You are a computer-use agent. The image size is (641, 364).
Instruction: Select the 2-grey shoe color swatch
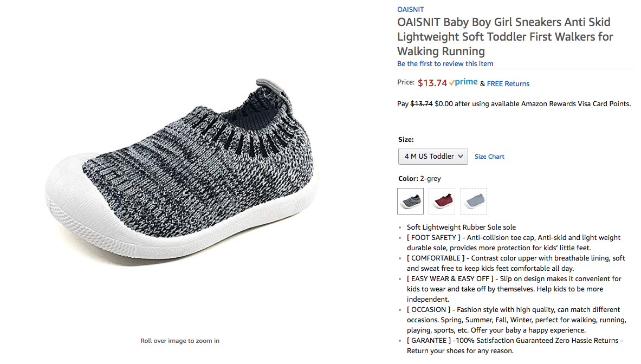coord(410,201)
